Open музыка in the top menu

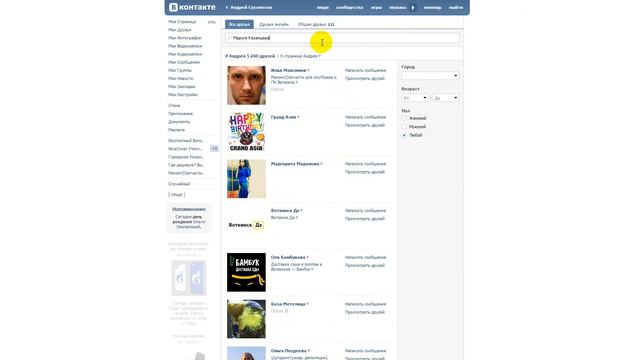398,7
